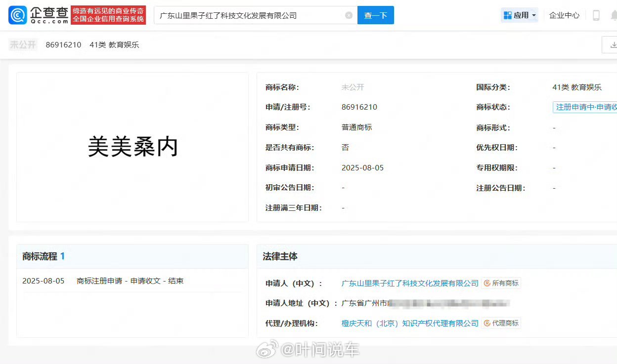617x364 pixels.
Task: Click the 普通商标 trademark type value
Action: click(356, 127)
